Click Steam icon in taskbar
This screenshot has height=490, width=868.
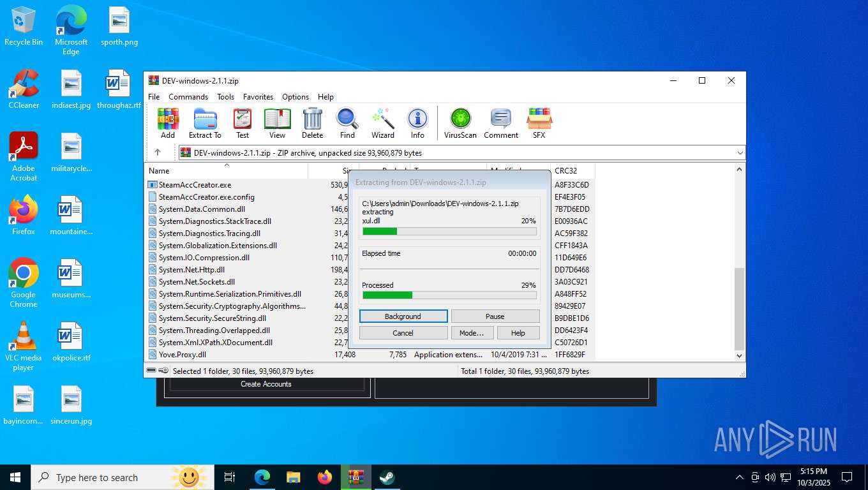(387, 477)
